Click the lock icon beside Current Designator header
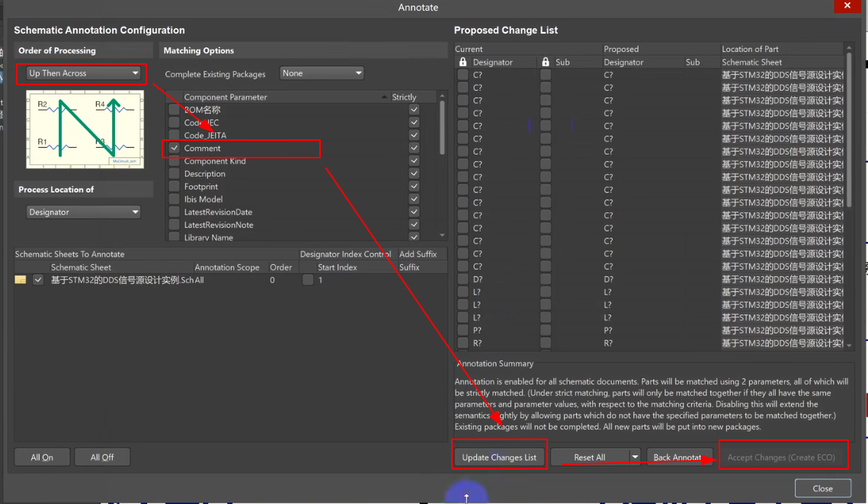This screenshot has height=504, width=868. click(x=463, y=62)
